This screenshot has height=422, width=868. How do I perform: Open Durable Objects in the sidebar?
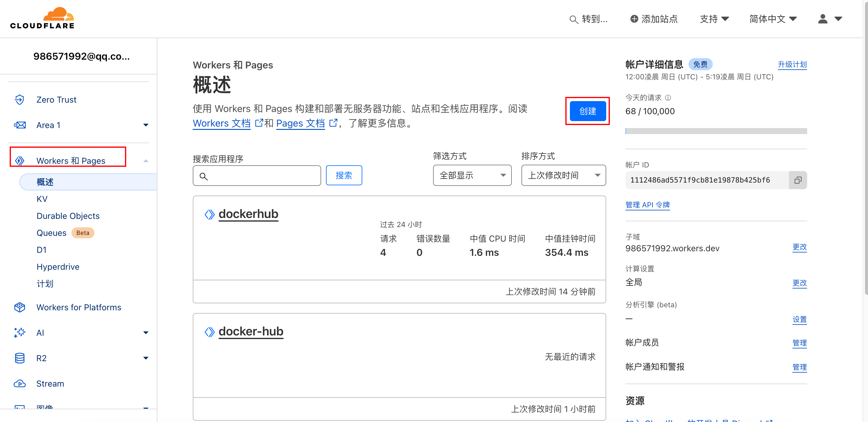click(68, 216)
